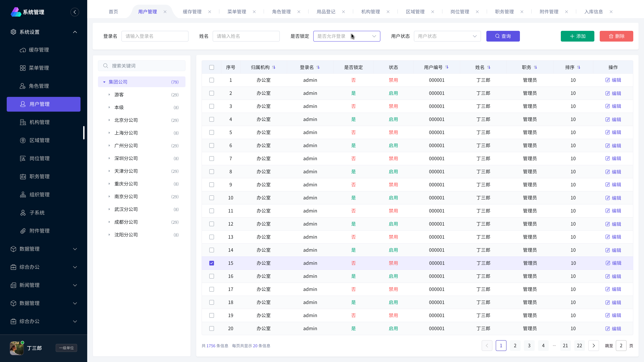Open 角色管理 in the sidebar
This screenshot has height=362, width=644.
pyautogui.click(x=39, y=86)
